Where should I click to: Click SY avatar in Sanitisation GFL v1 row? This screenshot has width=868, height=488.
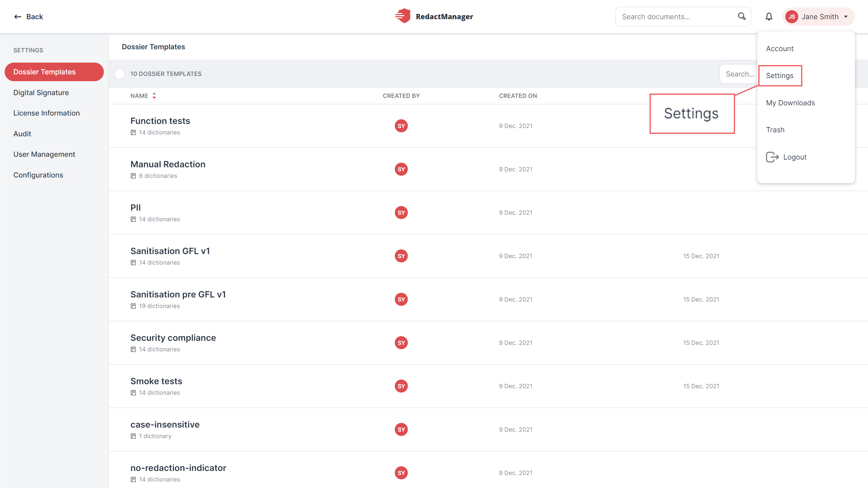[x=401, y=256]
